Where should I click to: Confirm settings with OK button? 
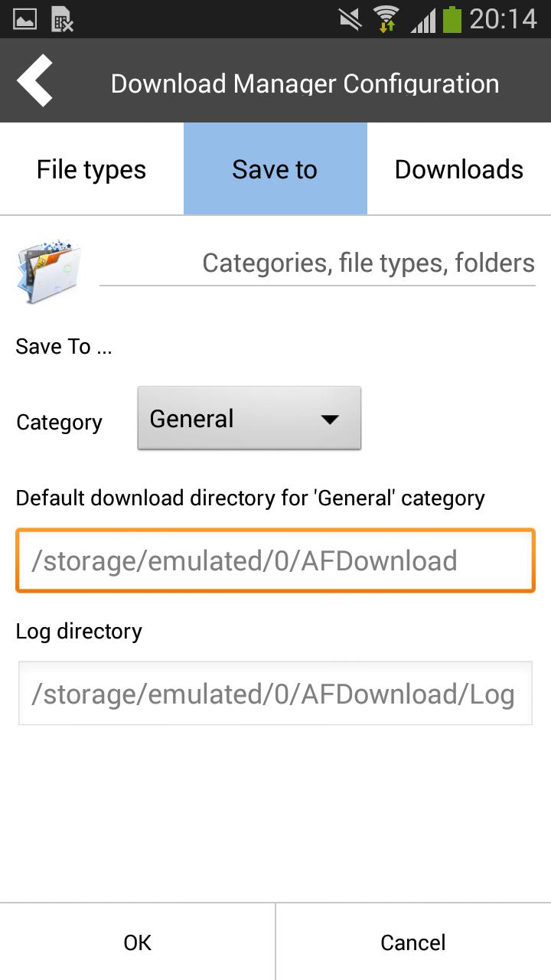tap(138, 942)
